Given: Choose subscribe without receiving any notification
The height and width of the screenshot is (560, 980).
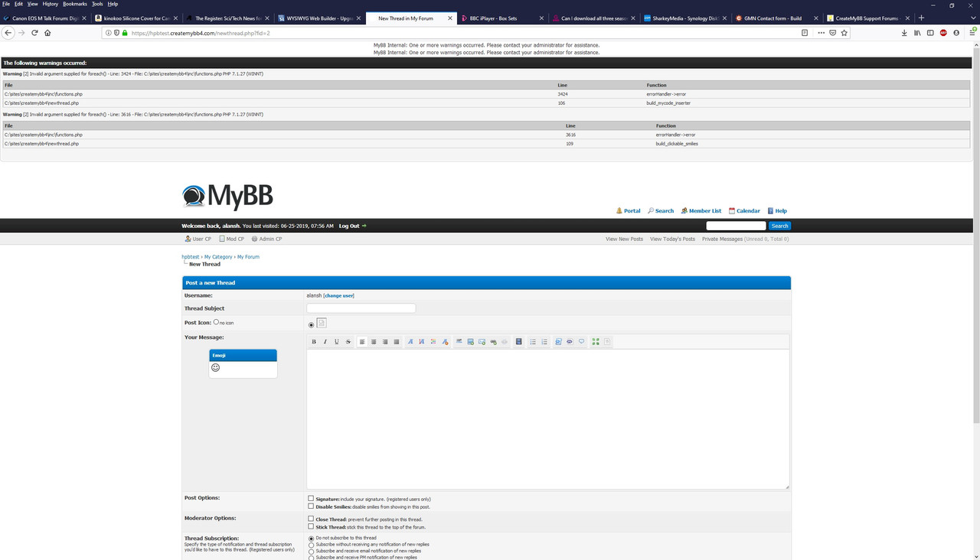Looking at the screenshot, I should coord(311,545).
